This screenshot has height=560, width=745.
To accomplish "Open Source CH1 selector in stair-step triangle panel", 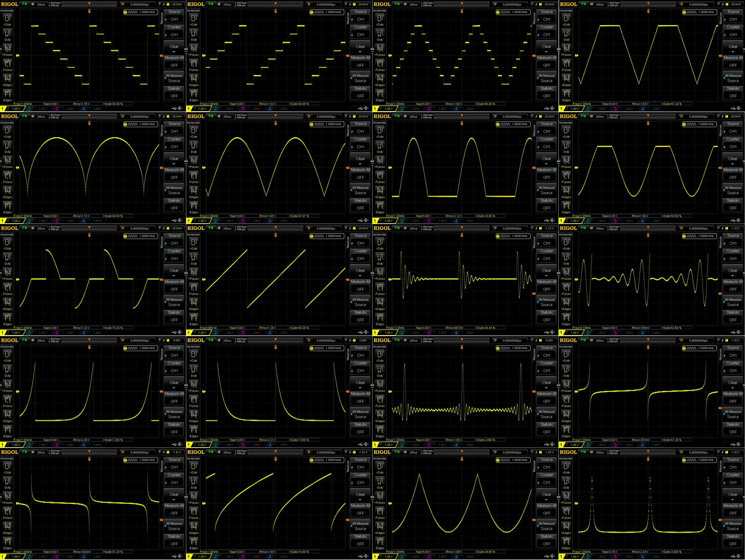I will coord(547,19).
